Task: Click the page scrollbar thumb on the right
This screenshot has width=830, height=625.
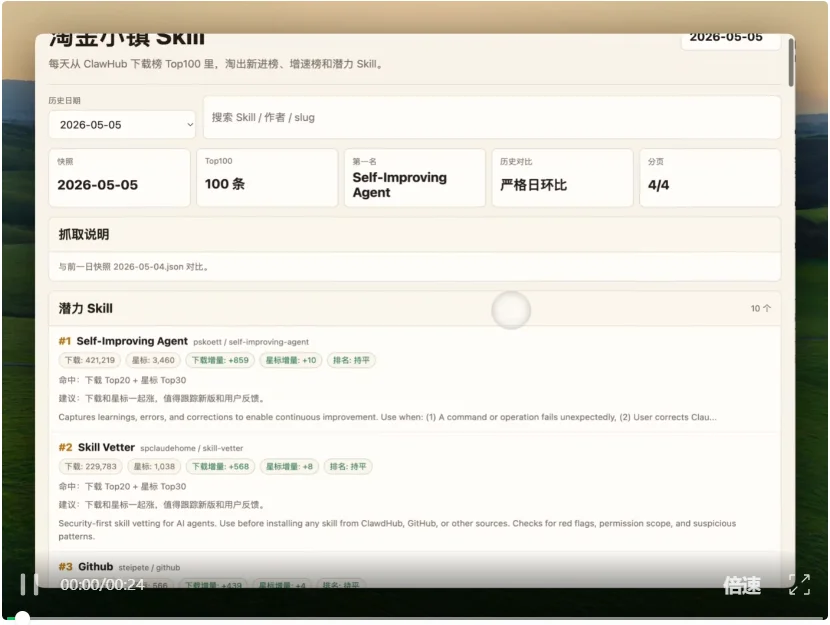Action: [791, 62]
